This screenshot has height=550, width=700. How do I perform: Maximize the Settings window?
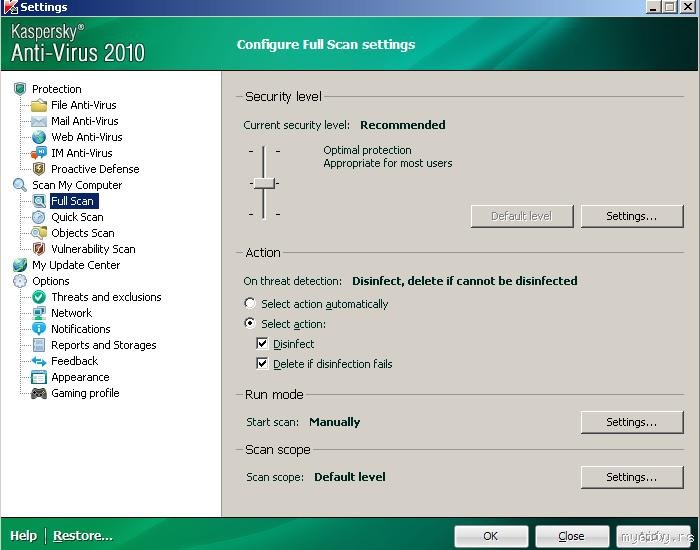[670, 7]
